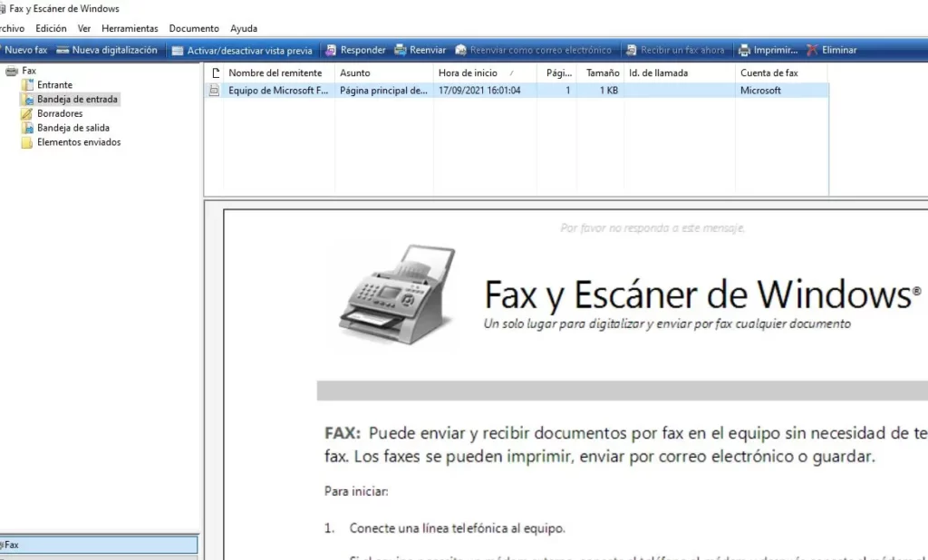Open the Borradores folder
928x560 pixels.
(x=60, y=113)
